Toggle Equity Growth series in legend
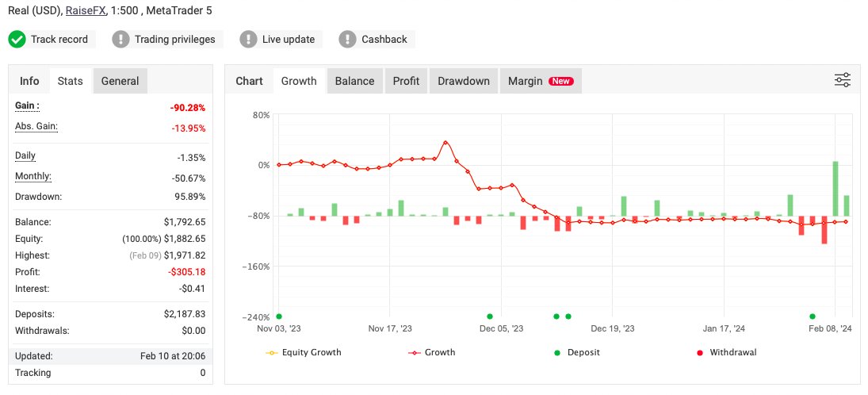868x395 pixels. pos(304,352)
